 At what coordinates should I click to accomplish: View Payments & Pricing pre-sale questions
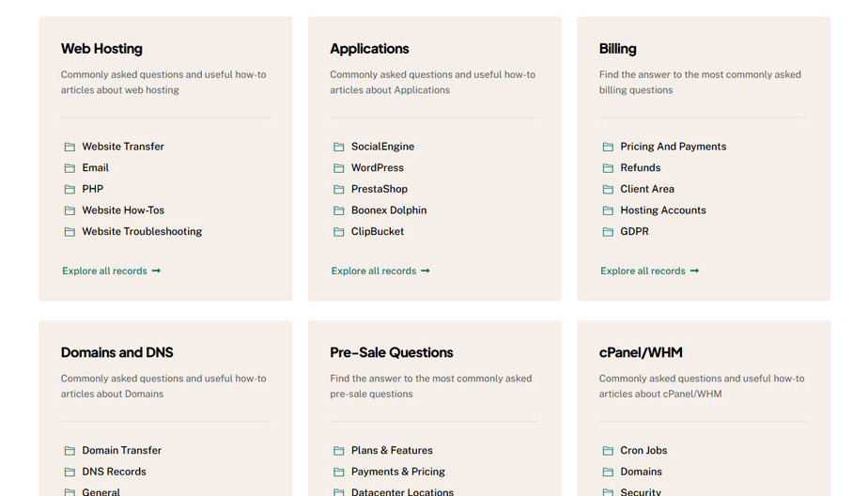pos(397,472)
